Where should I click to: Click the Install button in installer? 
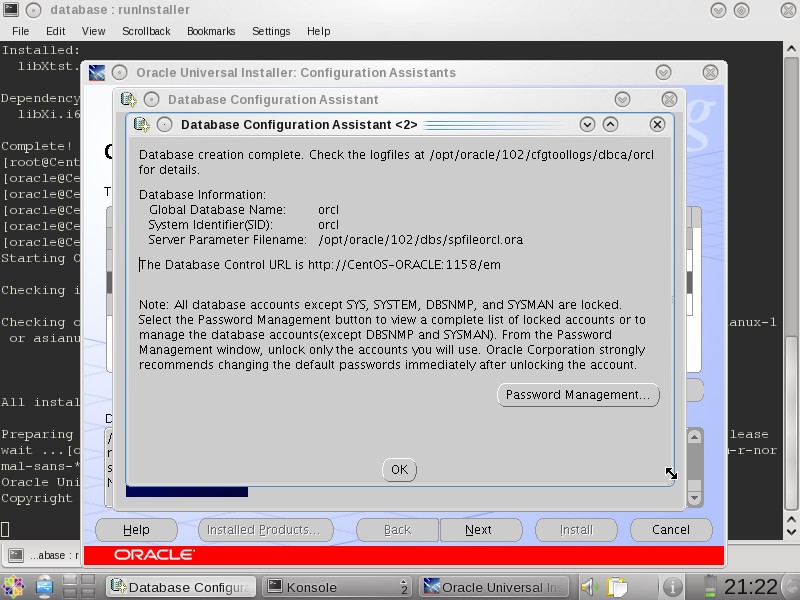pos(576,530)
